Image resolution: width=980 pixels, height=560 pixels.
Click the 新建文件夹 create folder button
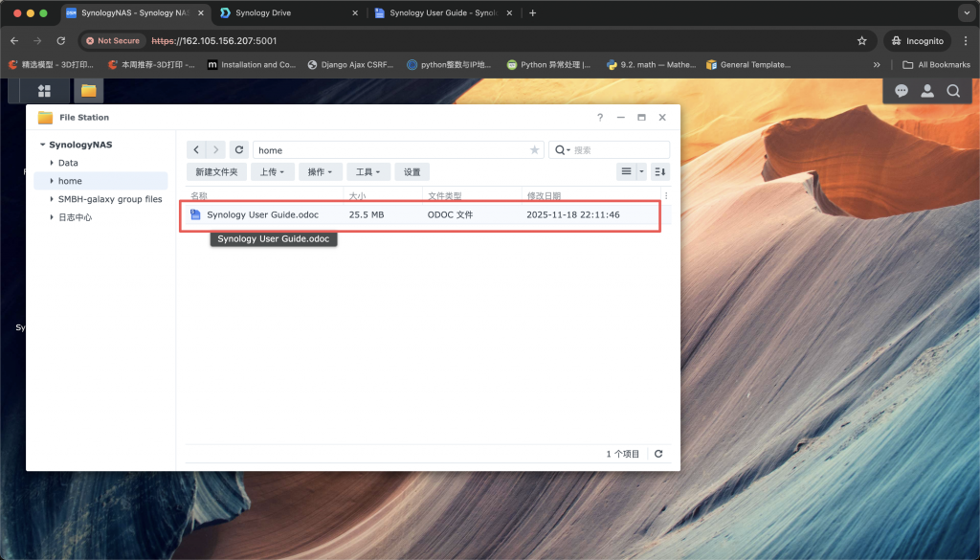pos(216,172)
